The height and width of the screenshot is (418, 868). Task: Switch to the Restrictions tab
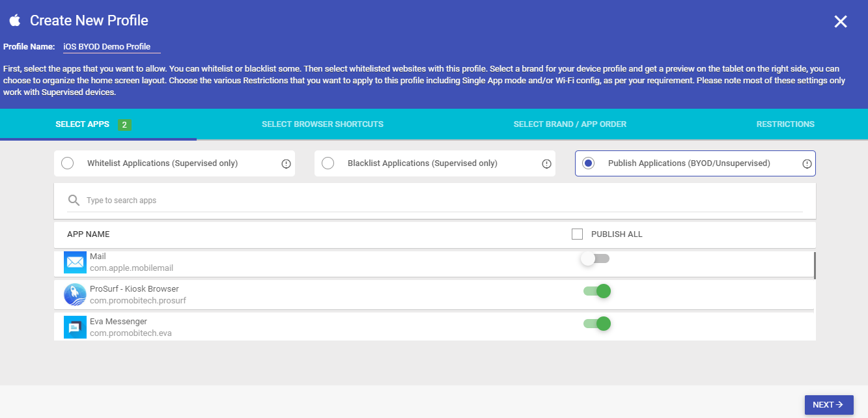coord(785,124)
